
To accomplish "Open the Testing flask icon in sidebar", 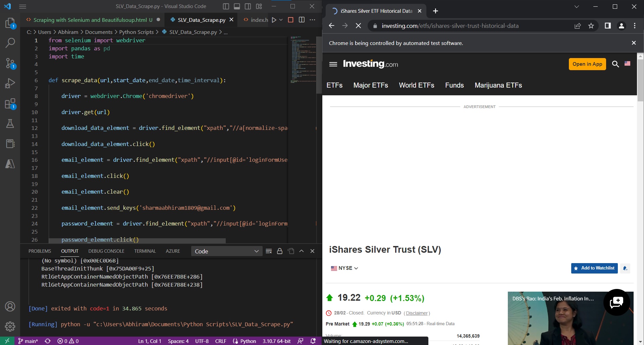I will coord(10,124).
